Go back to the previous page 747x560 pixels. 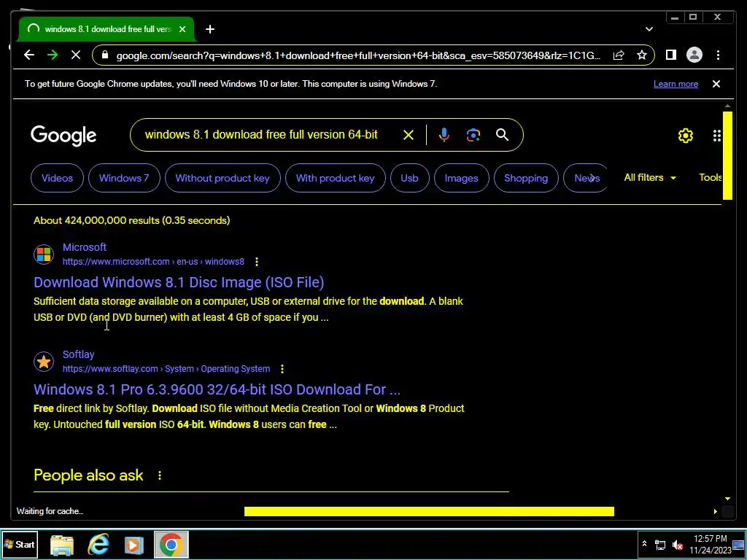coord(29,55)
